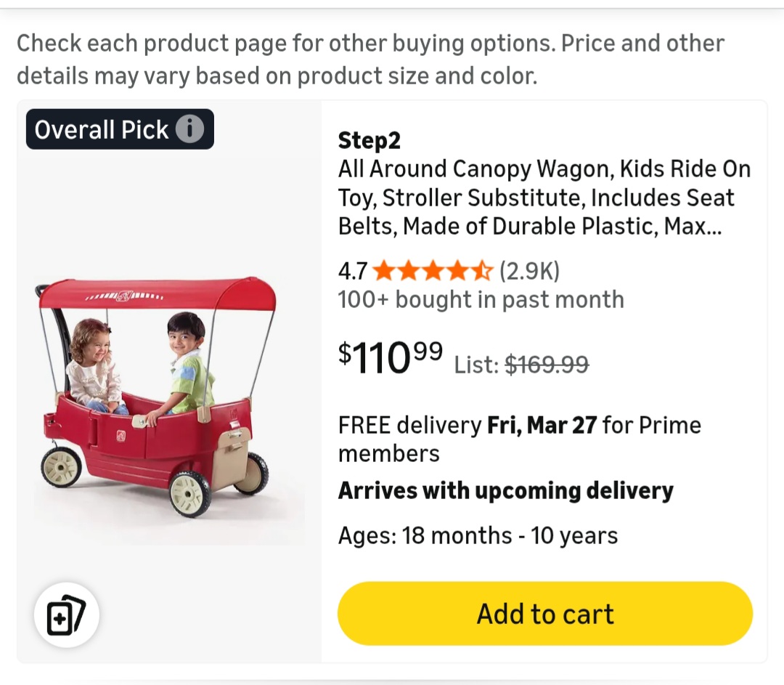Click the info icon beside Overall Pick

189,129
